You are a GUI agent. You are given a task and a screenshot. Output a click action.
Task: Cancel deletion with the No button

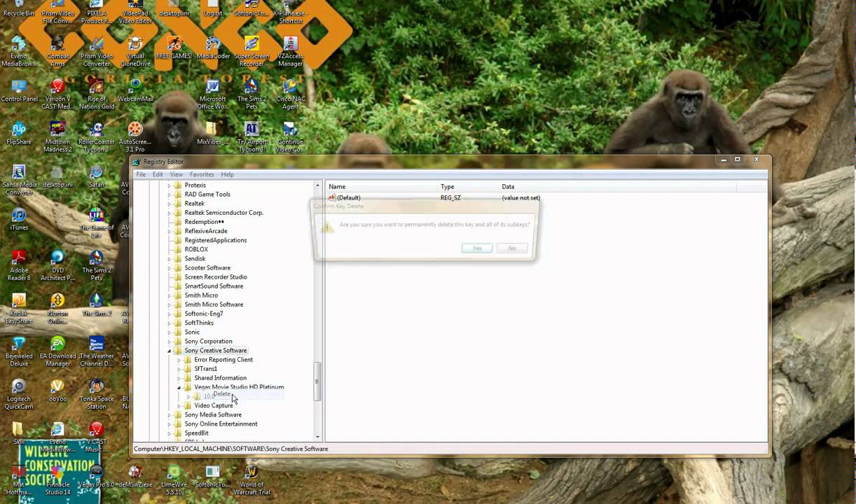pos(512,248)
